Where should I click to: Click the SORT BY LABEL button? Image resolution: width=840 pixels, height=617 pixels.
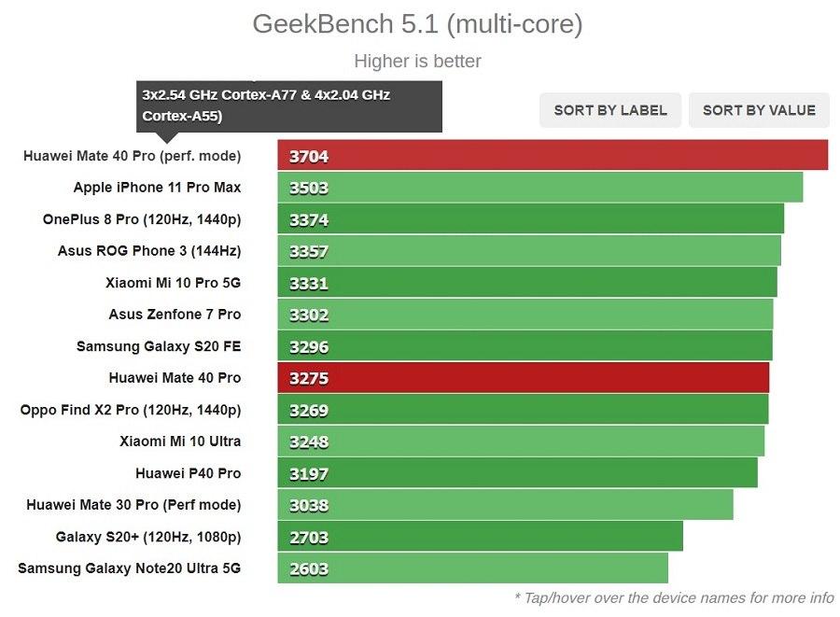pyautogui.click(x=610, y=110)
